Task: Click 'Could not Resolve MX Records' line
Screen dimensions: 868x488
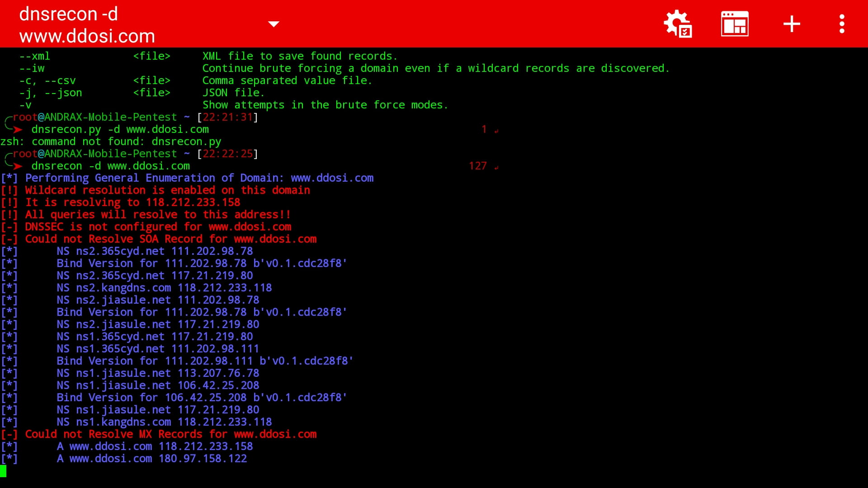Action: (x=159, y=434)
